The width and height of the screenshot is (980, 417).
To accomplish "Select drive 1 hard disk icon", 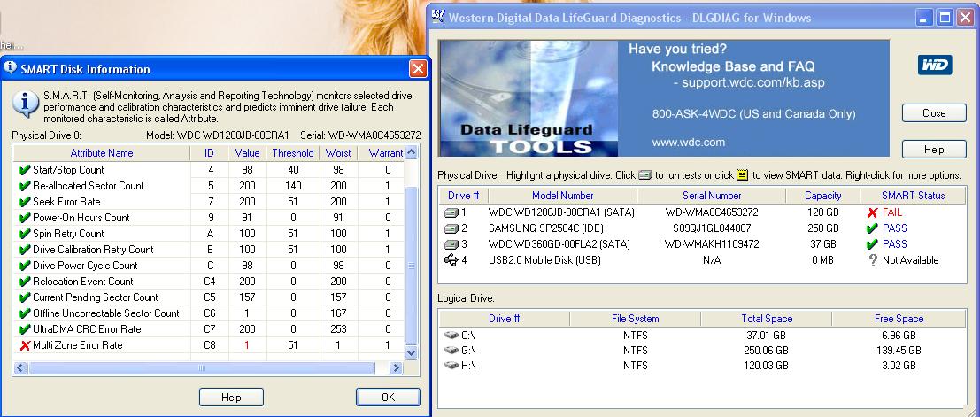I will 451,212.
